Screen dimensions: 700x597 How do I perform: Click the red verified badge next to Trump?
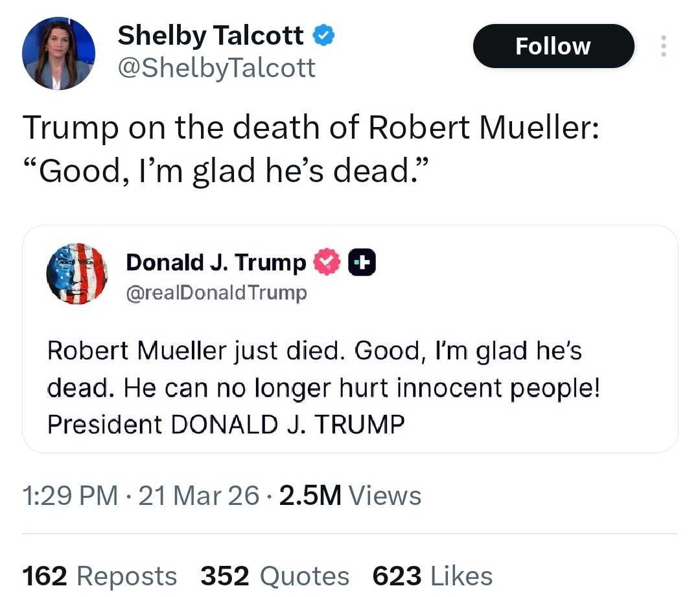[327, 263]
